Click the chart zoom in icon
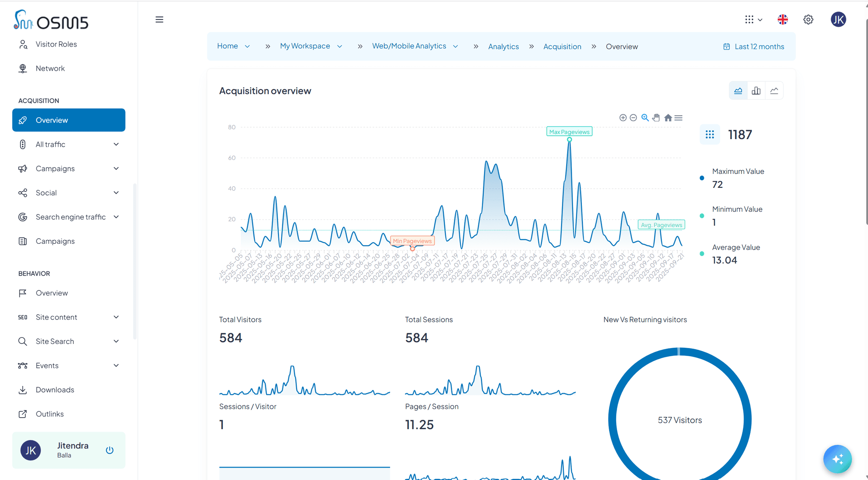The image size is (868, 480). [x=623, y=118]
